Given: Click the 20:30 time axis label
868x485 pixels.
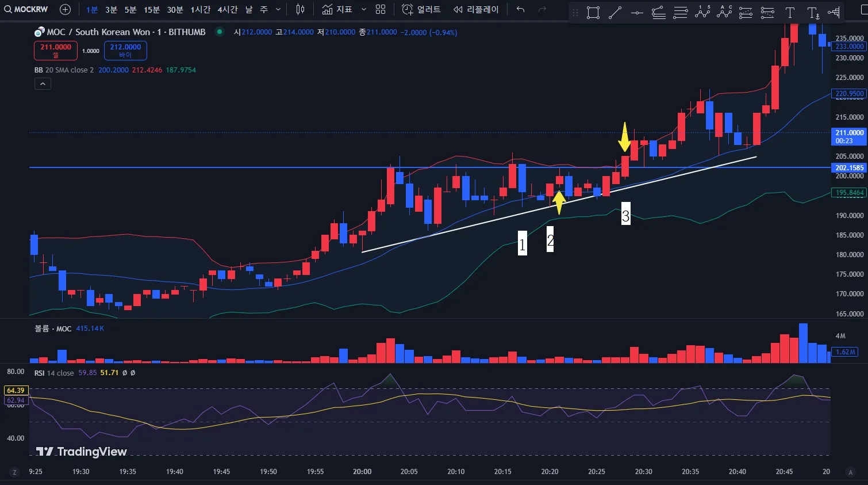Looking at the screenshot, I should click(x=644, y=472).
